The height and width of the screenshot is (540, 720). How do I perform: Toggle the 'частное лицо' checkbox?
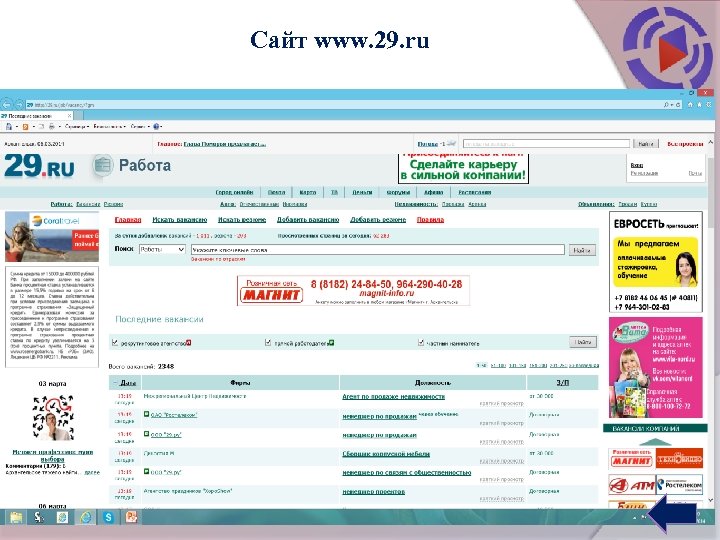click(421, 343)
